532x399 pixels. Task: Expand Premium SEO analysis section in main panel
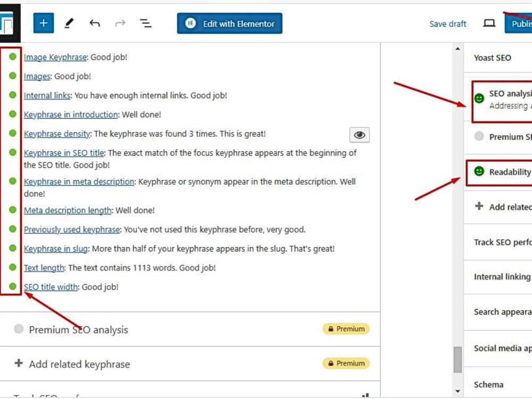tap(190, 329)
